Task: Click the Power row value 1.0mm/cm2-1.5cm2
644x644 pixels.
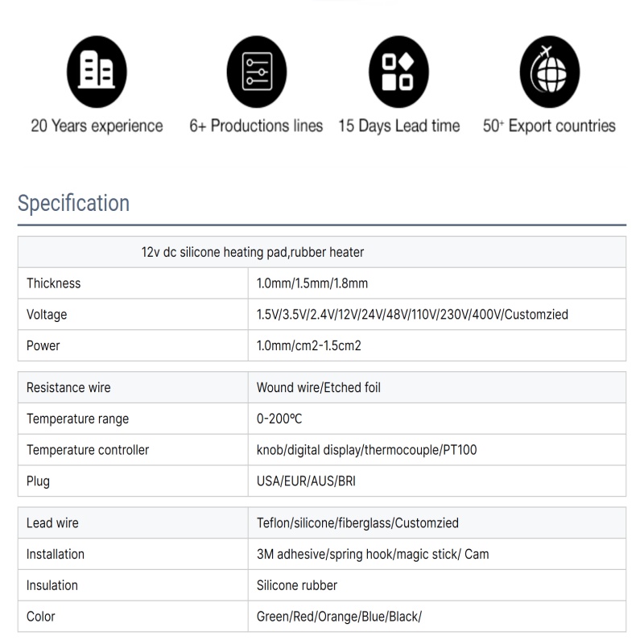Action: (x=308, y=346)
